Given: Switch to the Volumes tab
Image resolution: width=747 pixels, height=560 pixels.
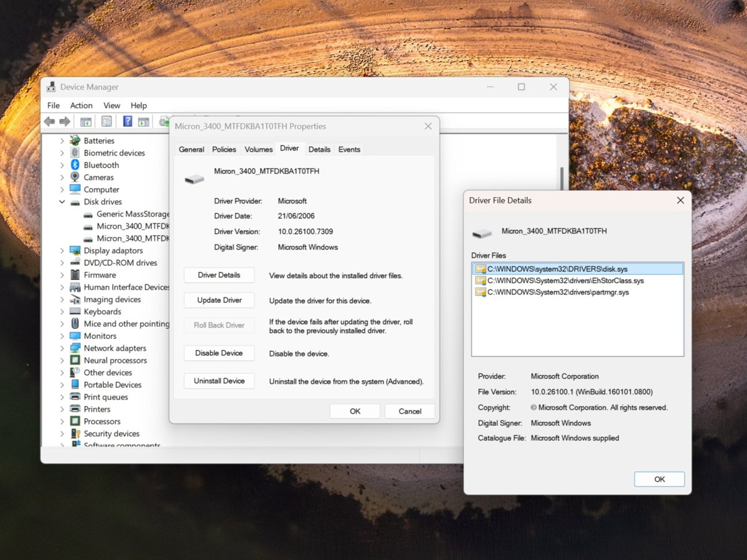Looking at the screenshot, I should click(x=258, y=149).
